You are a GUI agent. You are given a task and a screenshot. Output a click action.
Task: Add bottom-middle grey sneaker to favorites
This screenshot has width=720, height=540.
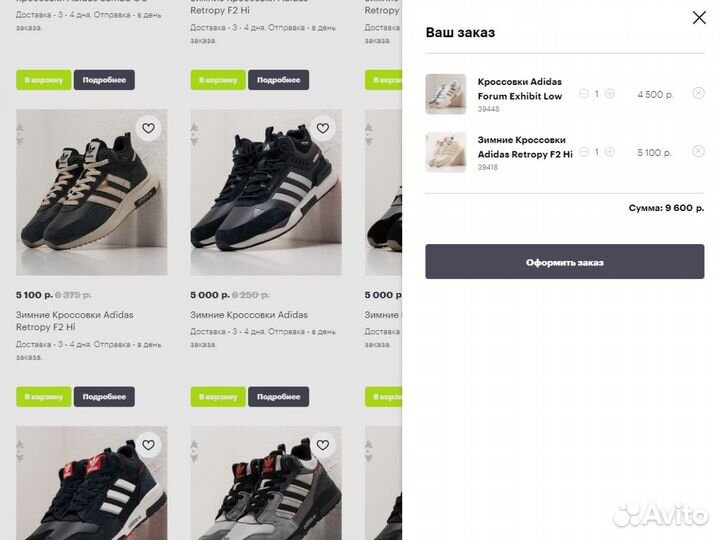[x=322, y=445]
